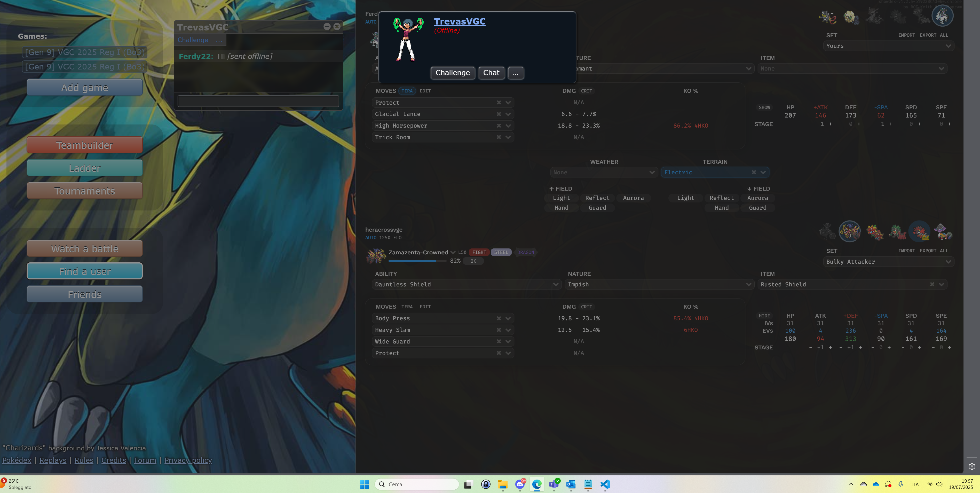Click Zamazenta's 82% HP bar

(x=417, y=261)
